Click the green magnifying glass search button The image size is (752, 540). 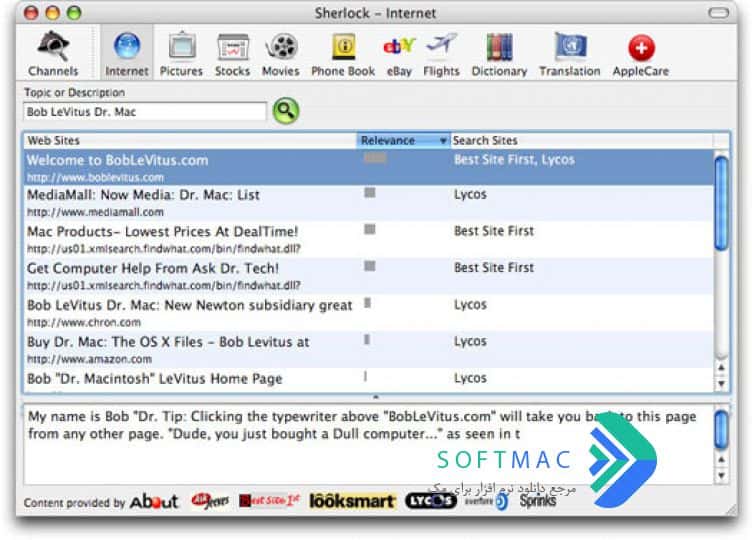coord(286,111)
